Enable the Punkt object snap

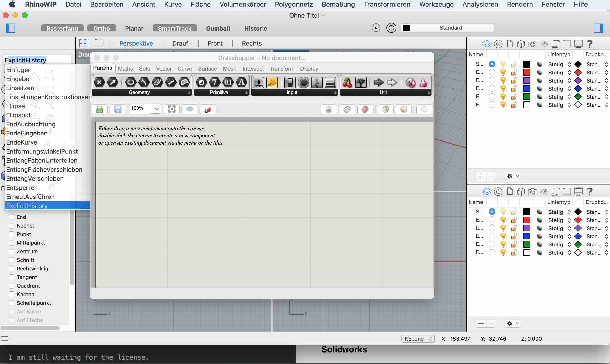pyautogui.click(x=11, y=234)
